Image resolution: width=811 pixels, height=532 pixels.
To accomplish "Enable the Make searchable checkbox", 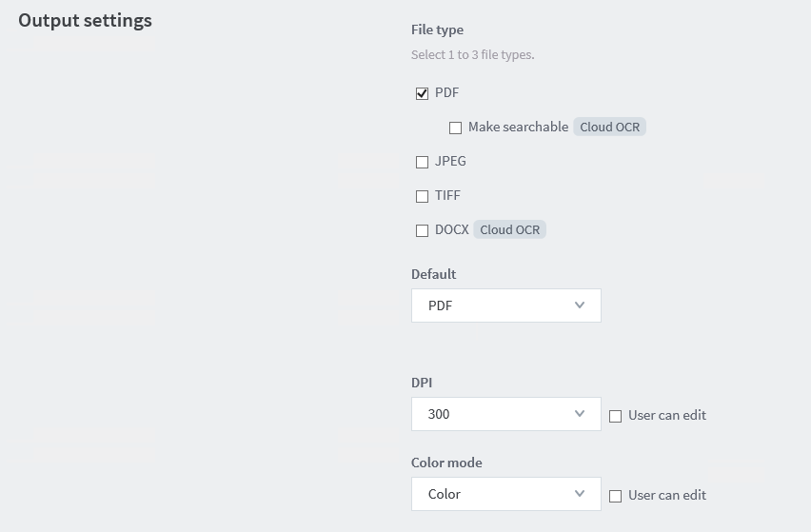I will click(455, 128).
